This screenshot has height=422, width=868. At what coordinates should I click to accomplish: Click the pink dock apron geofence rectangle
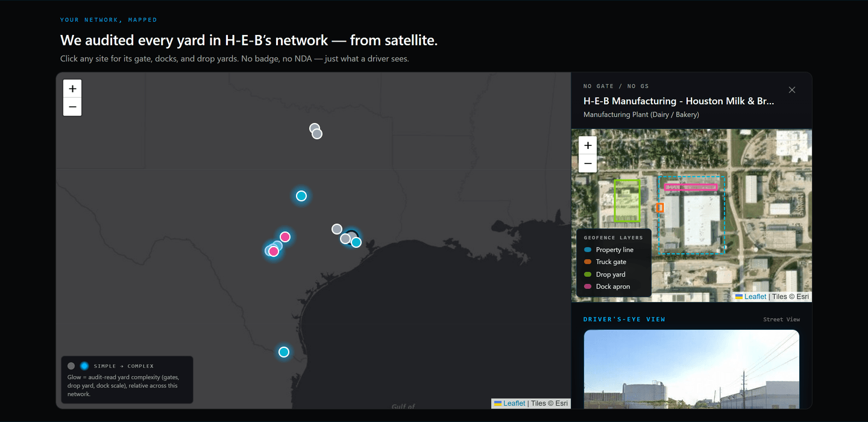(x=691, y=187)
